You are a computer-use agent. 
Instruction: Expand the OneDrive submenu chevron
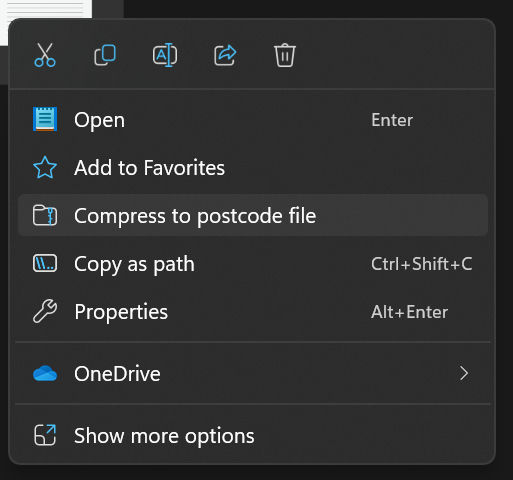pyautogui.click(x=464, y=373)
